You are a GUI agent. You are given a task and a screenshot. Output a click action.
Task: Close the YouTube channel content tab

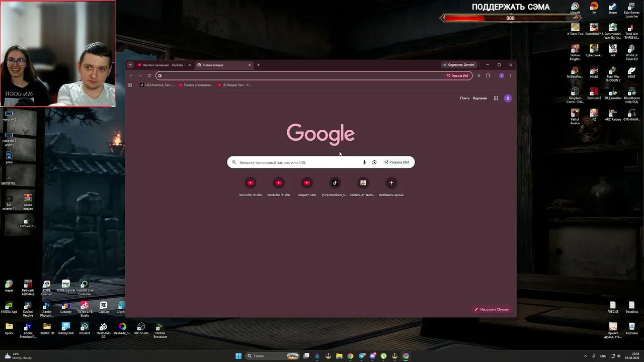coord(190,65)
